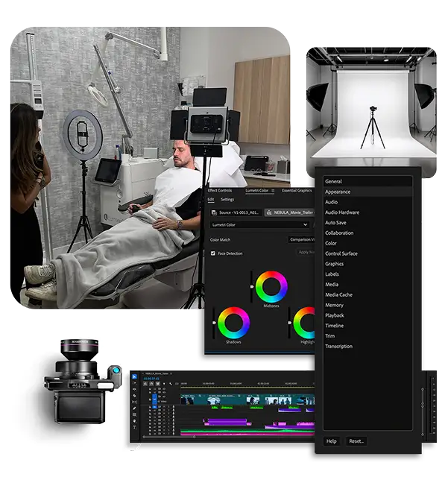This screenshot has height=486, width=448.
Task: Click the Reset... button in preferences
Action: tap(356, 441)
